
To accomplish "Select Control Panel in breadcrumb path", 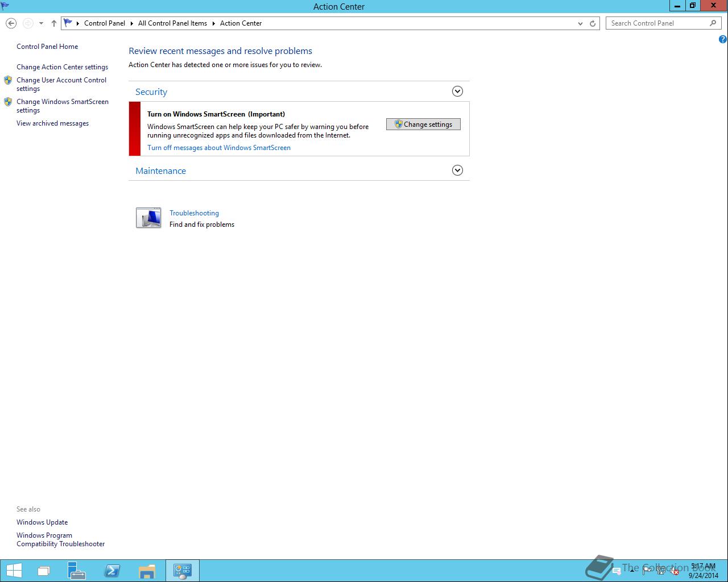I will coord(105,23).
